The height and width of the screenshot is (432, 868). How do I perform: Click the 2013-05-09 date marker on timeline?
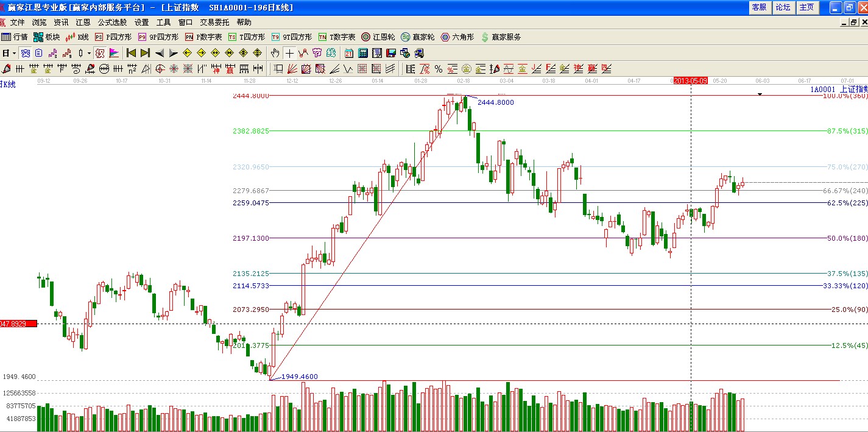(690, 80)
